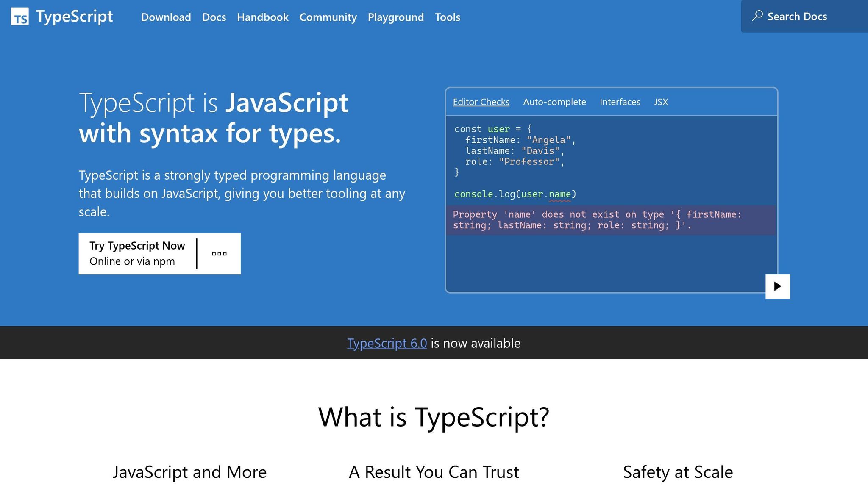The width and height of the screenshot is (868, 488).
Task: Click inside the Search Docs field
Action: (797, 16)
